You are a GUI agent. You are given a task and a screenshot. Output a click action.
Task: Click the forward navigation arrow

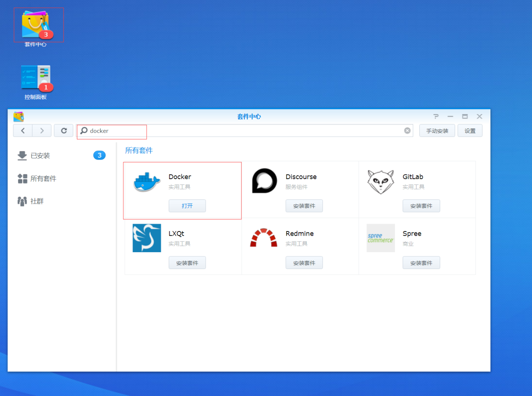click(x=42, y=130)
